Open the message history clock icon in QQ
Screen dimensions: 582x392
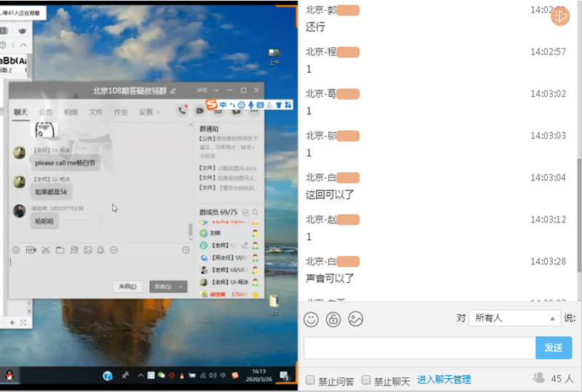[186, 250]
